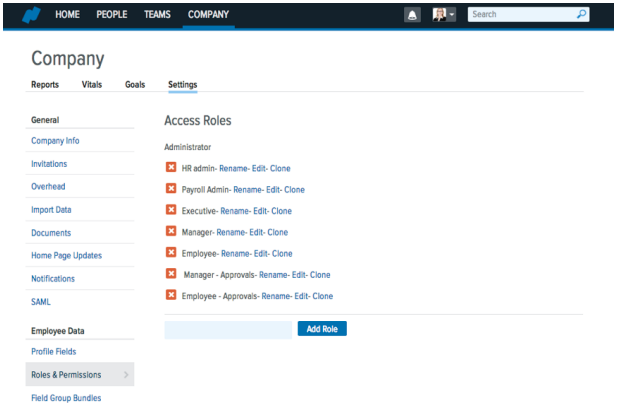Open SAML settings
This screenshot has width=618, height=415.
pos(41,302)
